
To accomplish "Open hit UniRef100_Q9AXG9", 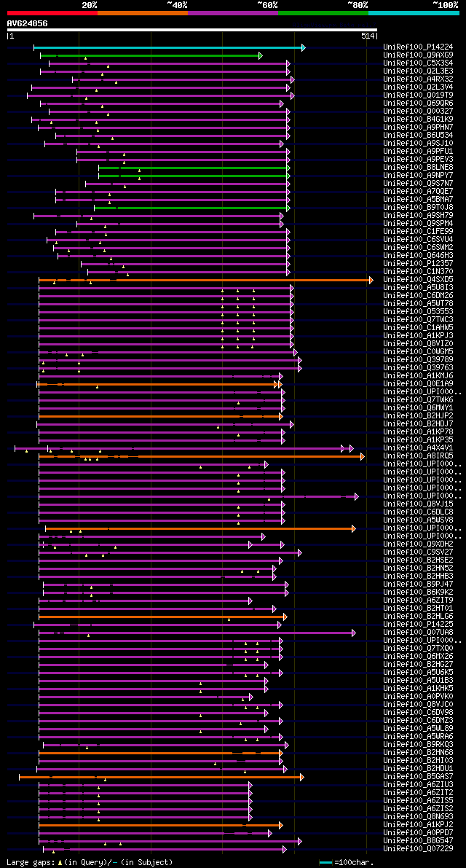I will pos(418,55).
